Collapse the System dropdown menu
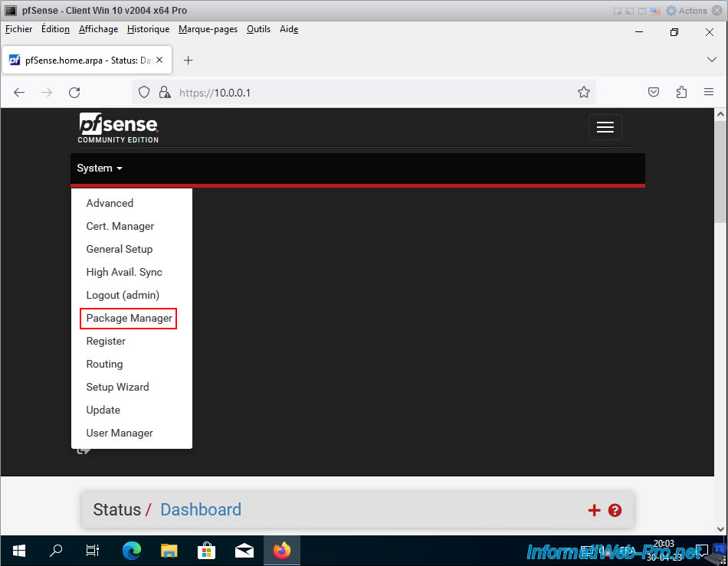The height and width of the screenshot is (566, 728). tap(100, 168)
